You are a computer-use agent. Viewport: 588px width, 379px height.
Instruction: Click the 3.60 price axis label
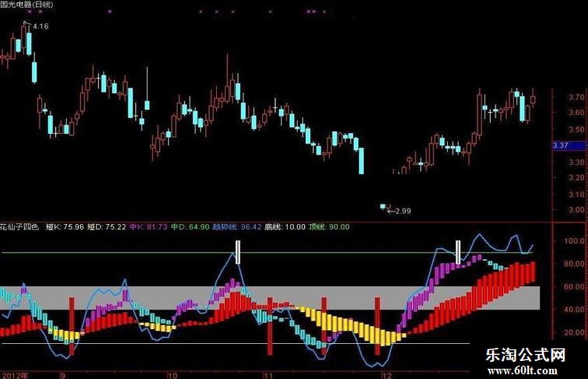pyautogui.click(x=576, y=112)
